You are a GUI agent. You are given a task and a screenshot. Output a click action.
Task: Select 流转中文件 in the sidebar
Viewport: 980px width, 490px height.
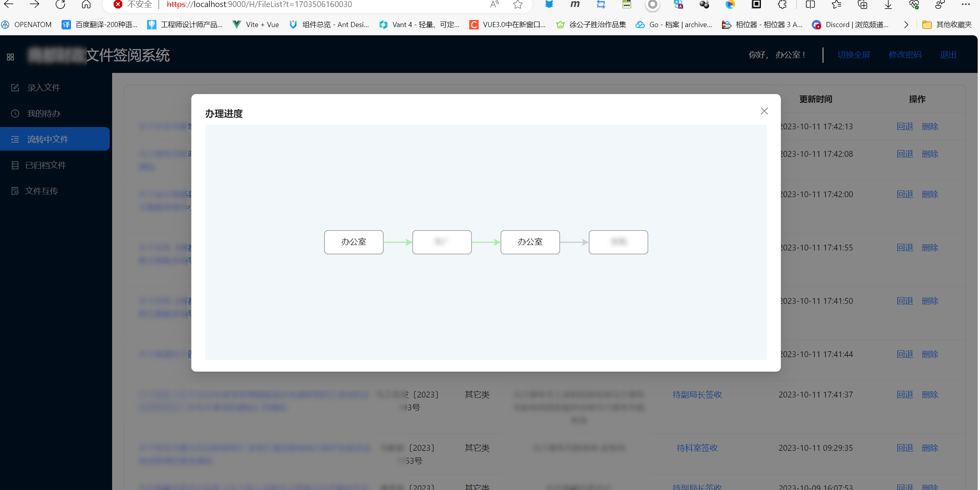click(x=55, y=139)
